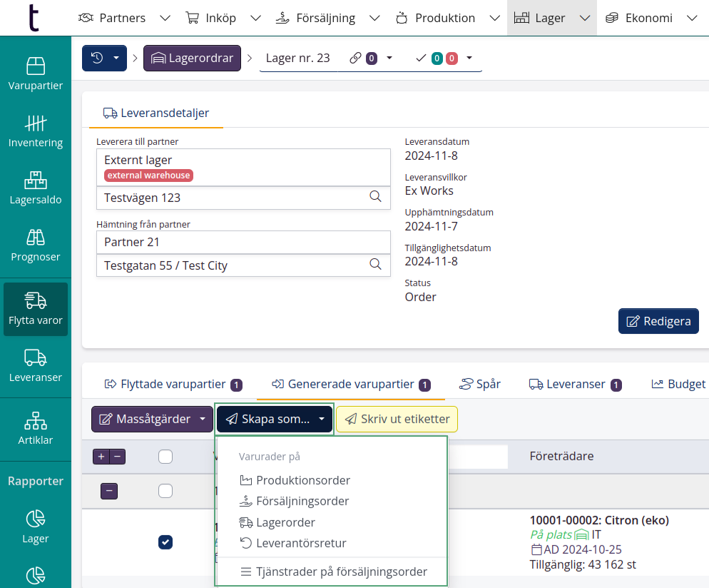
Task: Open the Inventering sidebar icon
Action: click(36, 131)
